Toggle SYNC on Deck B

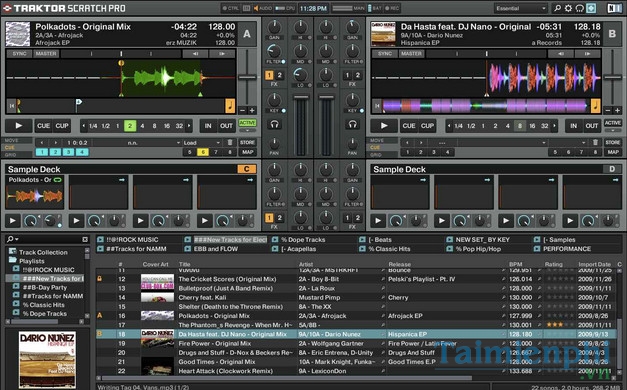click(x=385, y=54)
